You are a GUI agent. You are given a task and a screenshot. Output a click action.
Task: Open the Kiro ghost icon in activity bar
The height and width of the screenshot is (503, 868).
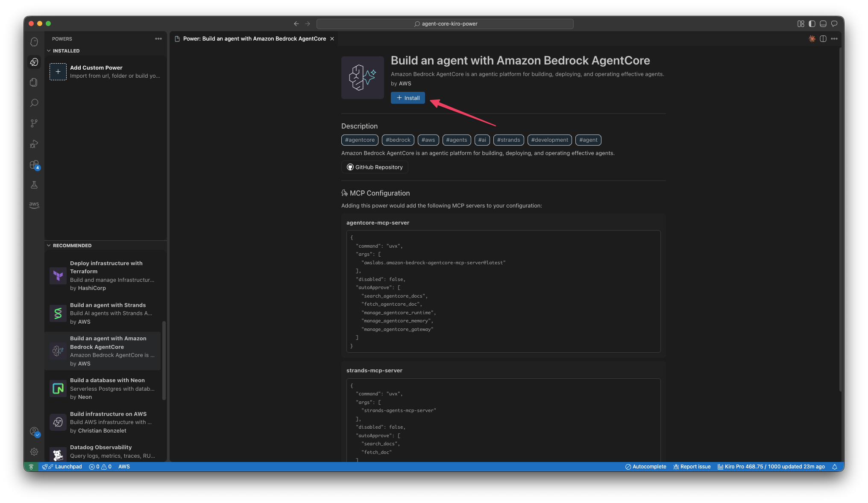click(x=34, y=42)
